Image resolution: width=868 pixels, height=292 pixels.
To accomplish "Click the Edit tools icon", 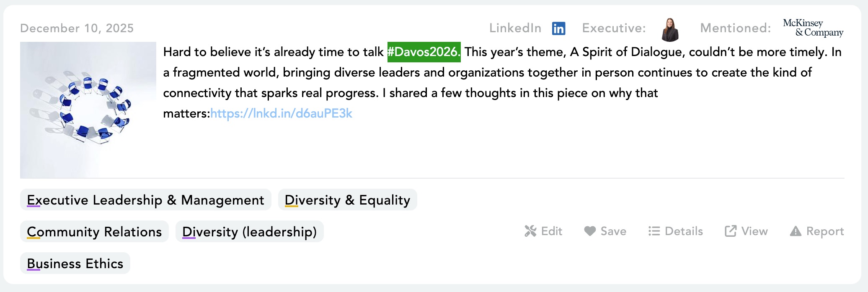I will click(x=530, y=231).
